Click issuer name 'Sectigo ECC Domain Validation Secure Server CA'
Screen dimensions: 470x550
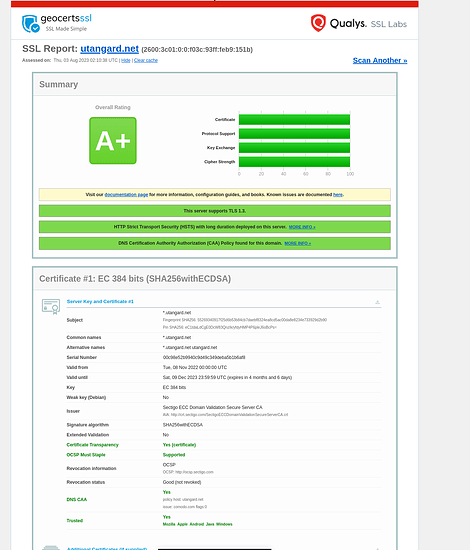pos(213,407)
